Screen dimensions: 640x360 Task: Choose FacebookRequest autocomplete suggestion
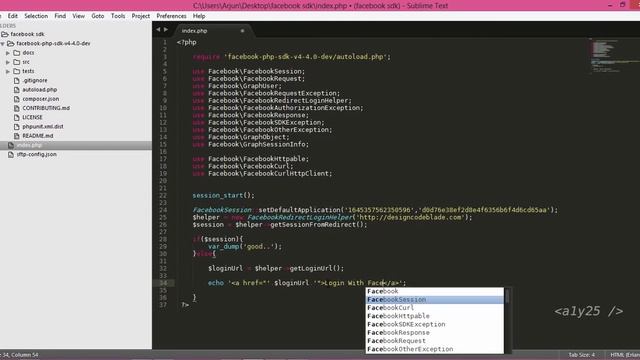click(435, 341)
